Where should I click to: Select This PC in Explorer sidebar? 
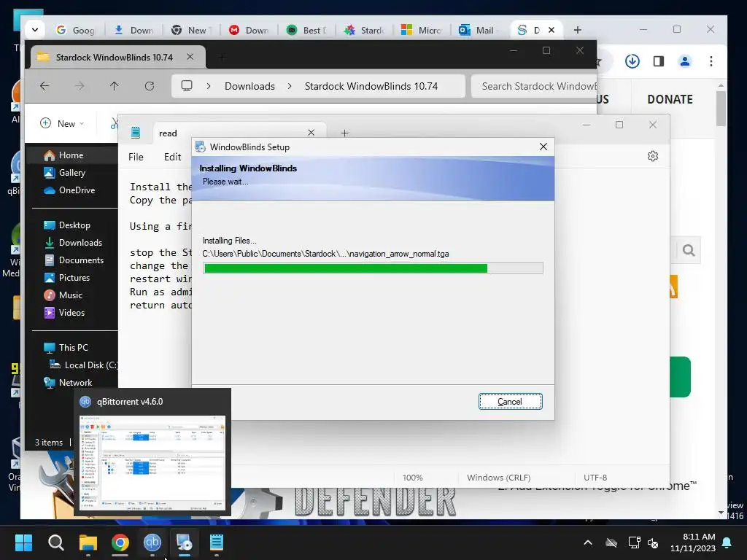pos(65,348)
